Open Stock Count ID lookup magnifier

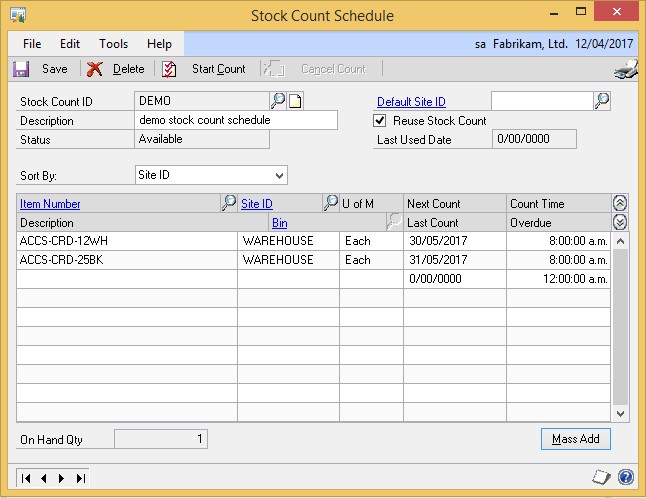(x=278, y=101)
